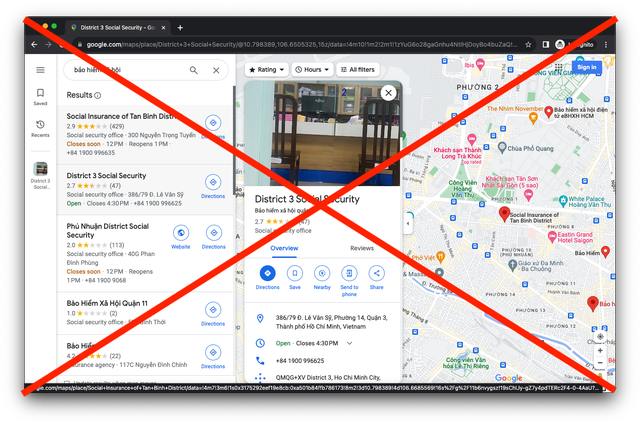Switch to the Reviews tab

[x=362, y=248]
